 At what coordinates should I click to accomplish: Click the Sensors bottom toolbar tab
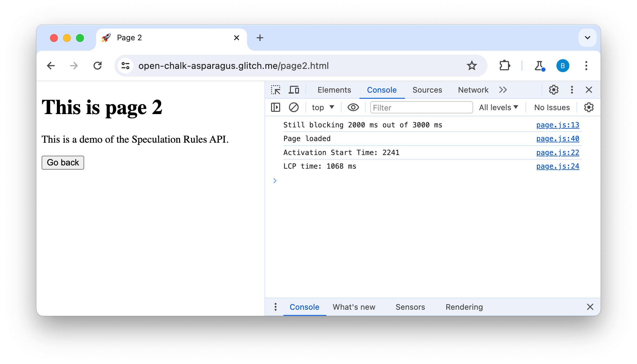(410, 307)
